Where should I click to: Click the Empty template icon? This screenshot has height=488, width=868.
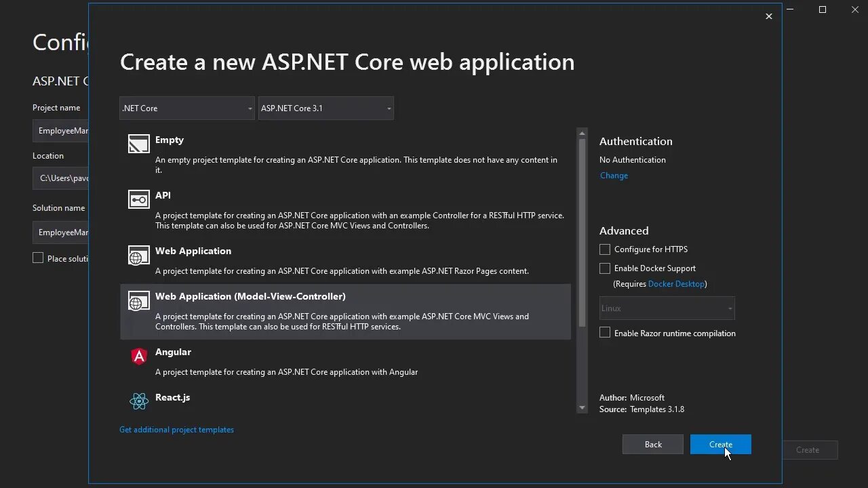tap(139, 144)
